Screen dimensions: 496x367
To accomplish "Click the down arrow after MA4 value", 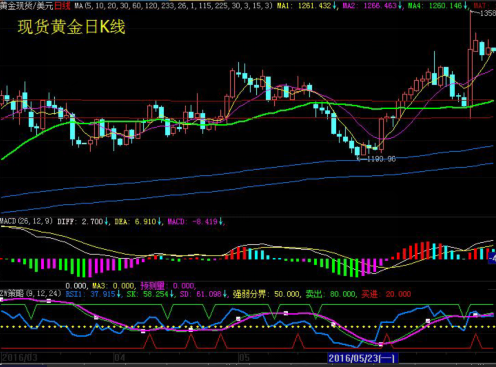I will [x=465, y=6].
